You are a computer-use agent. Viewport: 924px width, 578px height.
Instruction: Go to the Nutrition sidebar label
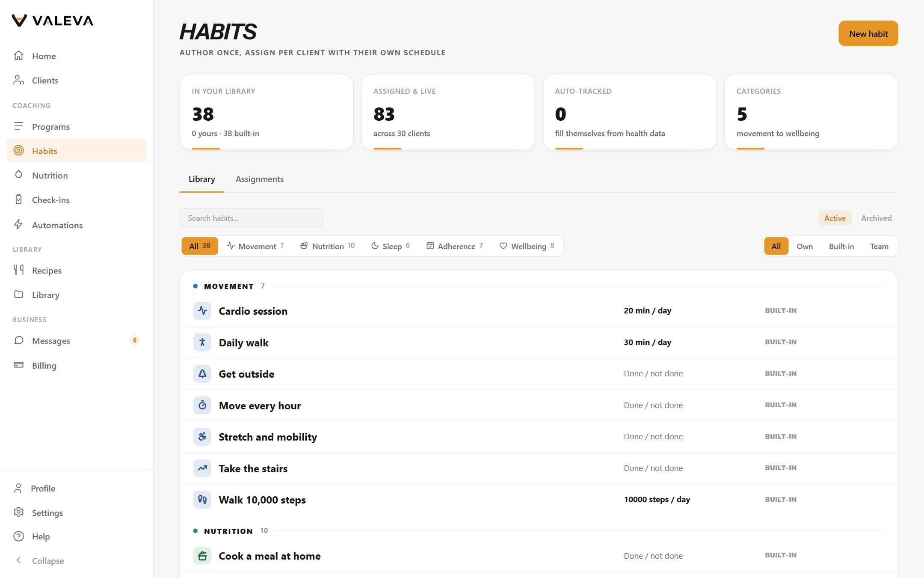50,176
